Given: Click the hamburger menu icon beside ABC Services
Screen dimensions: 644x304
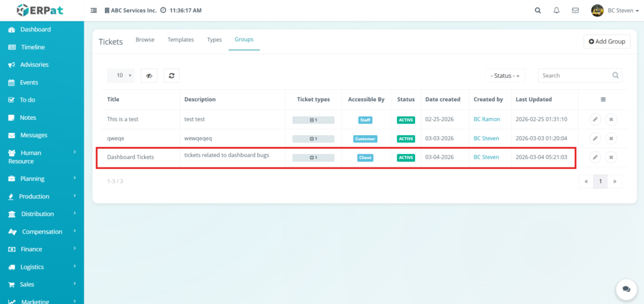Looking at the screenshot, I should click(94, 11).
